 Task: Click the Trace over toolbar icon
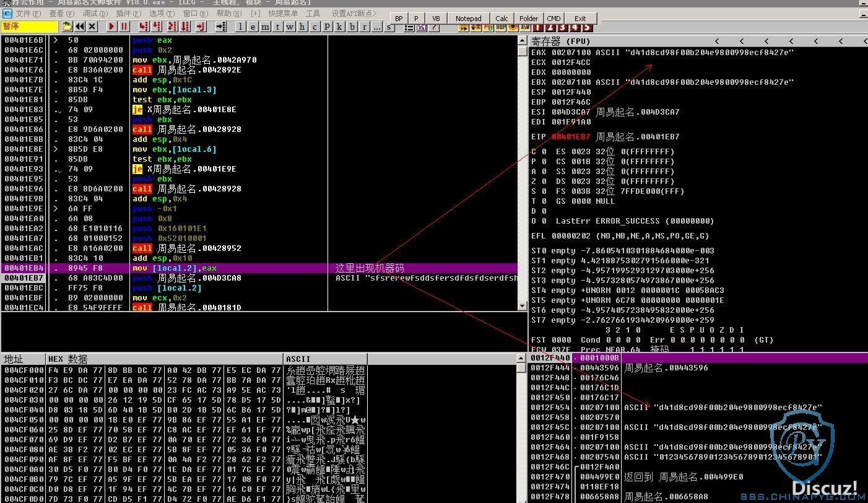(185, 27)
